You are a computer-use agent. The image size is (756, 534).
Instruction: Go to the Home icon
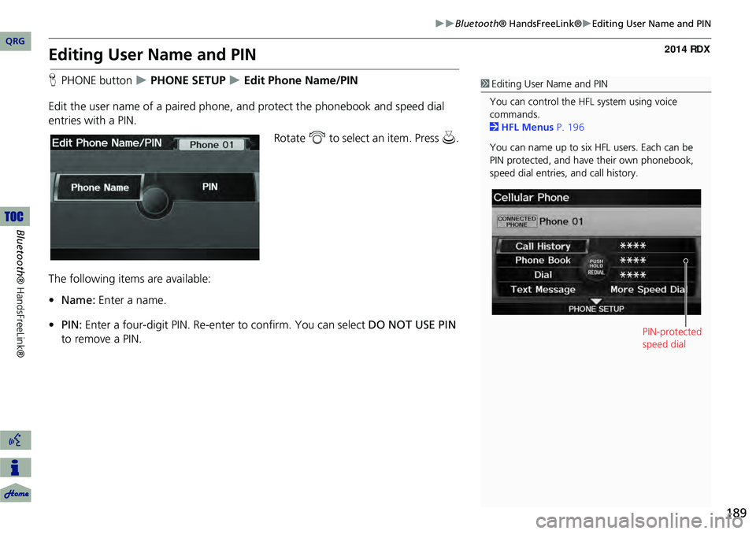[x=16, y=493]
